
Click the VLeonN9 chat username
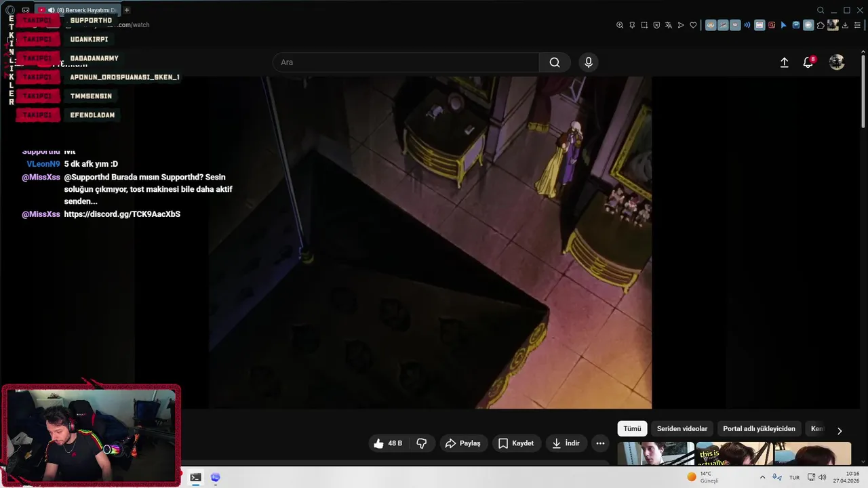tap(43, 164)
